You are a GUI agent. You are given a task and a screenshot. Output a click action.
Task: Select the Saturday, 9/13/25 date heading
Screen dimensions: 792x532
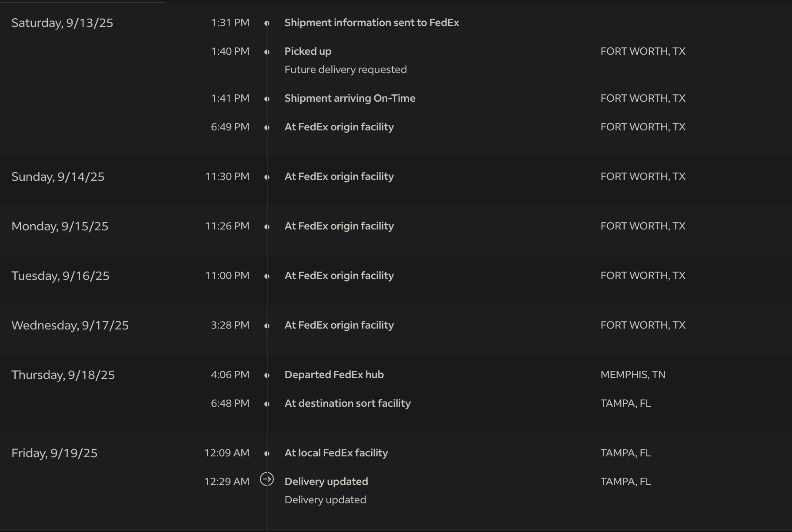tap(62, 23)
